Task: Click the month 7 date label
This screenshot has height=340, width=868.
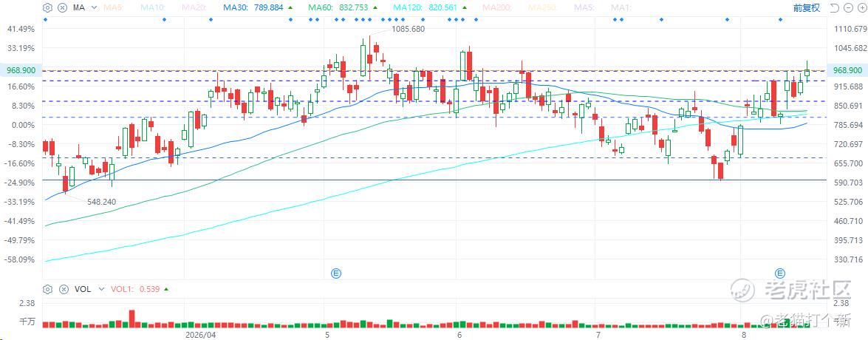Action: pos(599,335)
